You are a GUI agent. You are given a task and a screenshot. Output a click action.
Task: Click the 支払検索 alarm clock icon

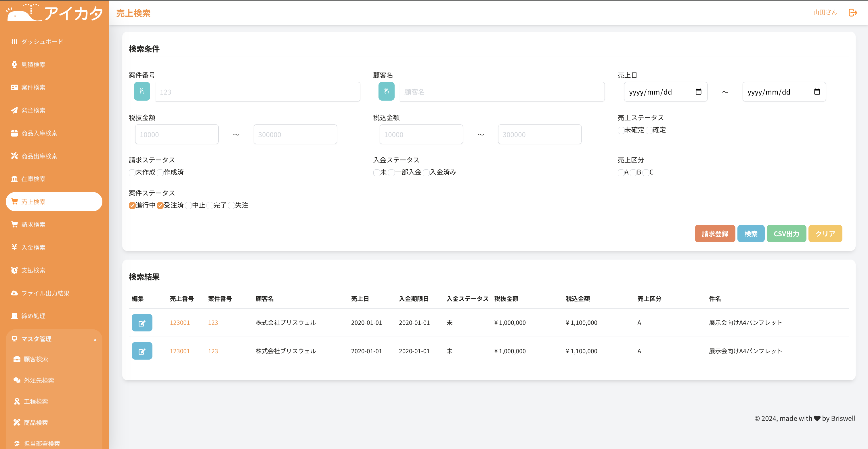click(14, 270)
